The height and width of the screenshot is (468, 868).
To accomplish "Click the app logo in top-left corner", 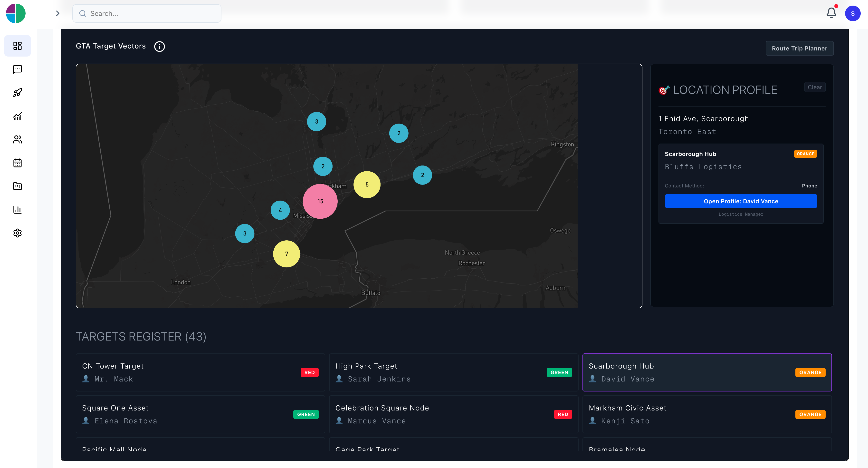I will 16,13.
